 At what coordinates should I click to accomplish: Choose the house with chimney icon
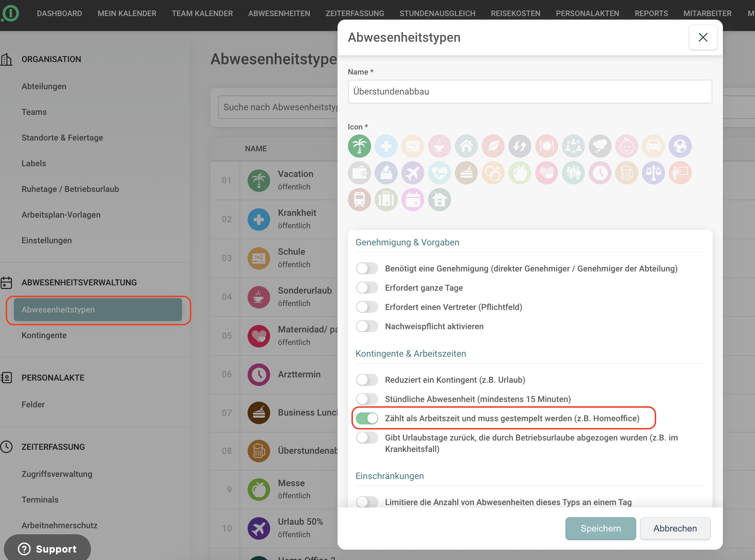pyautogui.click(x=466, y=146)
